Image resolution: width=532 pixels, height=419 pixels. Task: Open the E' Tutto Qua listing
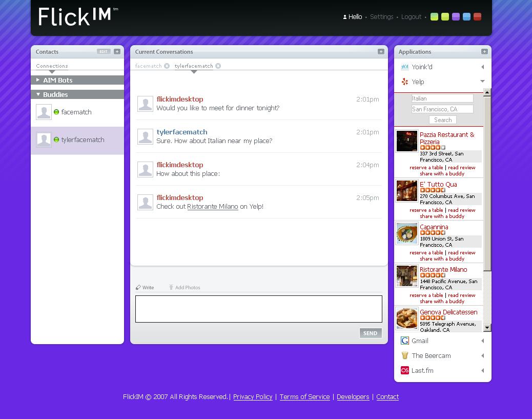pyautogui.click(x=438, y=185)
